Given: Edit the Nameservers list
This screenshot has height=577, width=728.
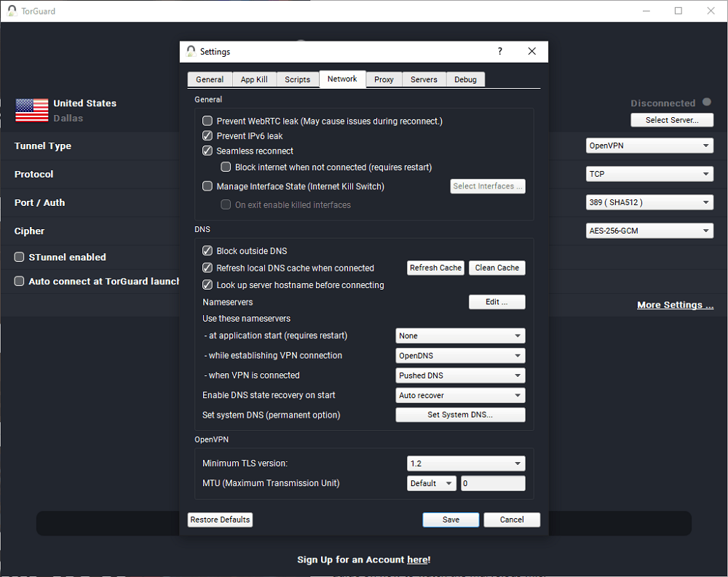Looking at the screenshot, I should click(496, 302).
